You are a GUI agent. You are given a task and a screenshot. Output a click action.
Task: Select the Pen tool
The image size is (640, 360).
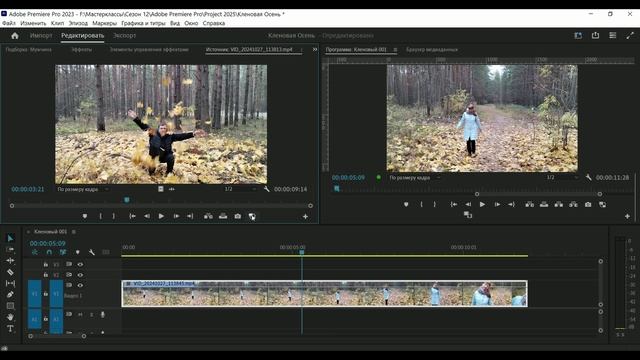tap(10, 294)
